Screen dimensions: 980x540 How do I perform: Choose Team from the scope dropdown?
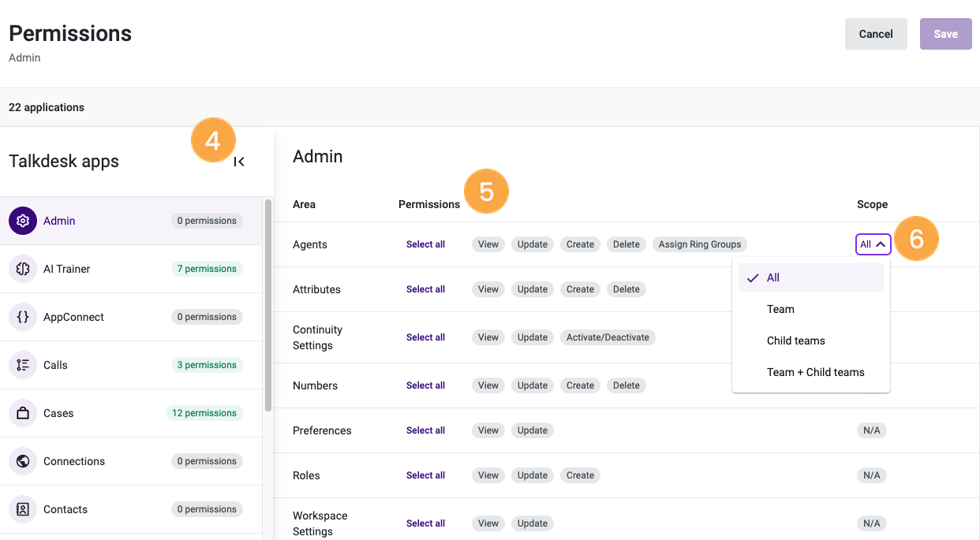[x=780, y=309]
